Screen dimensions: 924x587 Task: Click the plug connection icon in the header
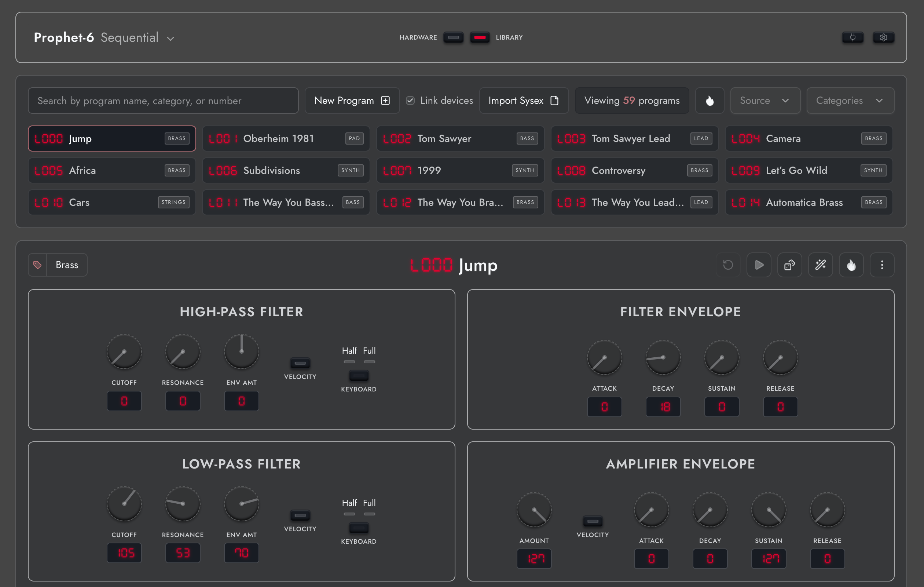tap(852, 37)
